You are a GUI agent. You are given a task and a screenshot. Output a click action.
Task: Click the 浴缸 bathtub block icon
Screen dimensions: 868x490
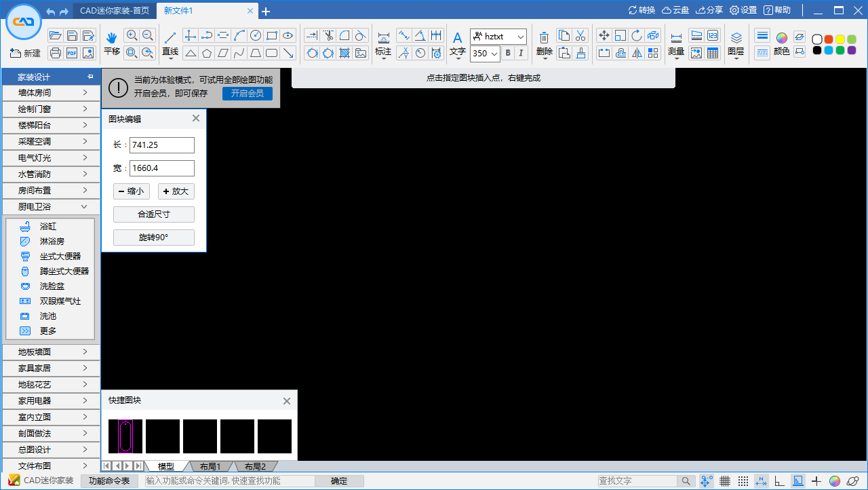coord(25,226)
